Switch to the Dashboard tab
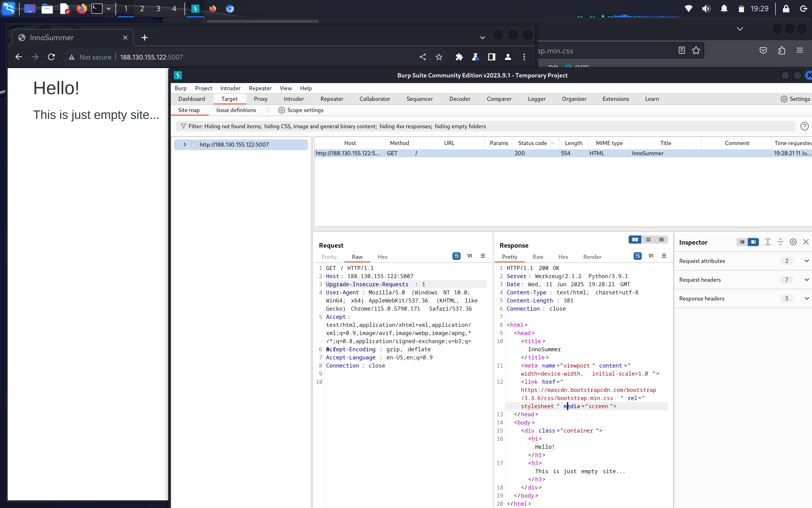The width and height of the screenshot is (812, 508). click(x=192, y=99)
